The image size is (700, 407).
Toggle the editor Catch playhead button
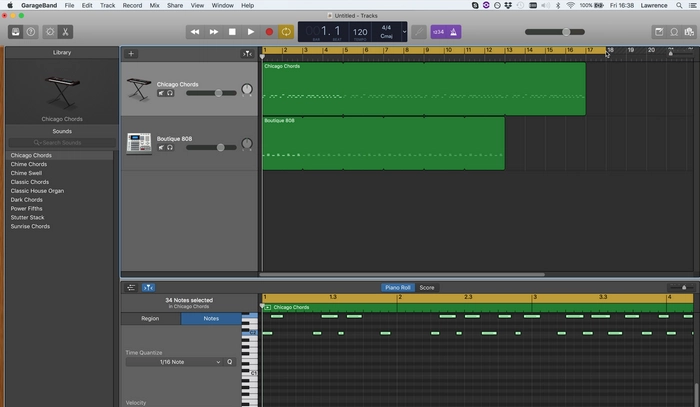pos(148,287)
